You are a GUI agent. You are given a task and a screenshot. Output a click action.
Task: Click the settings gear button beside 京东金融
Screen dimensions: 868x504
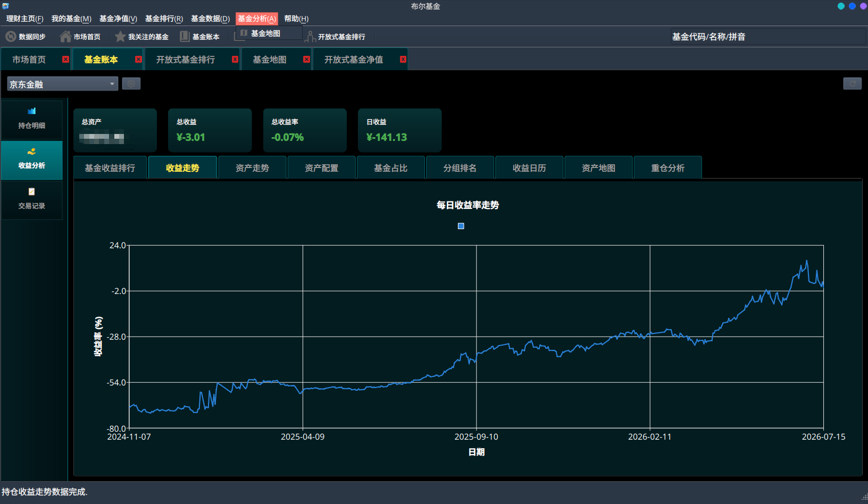tap(131, 83)
